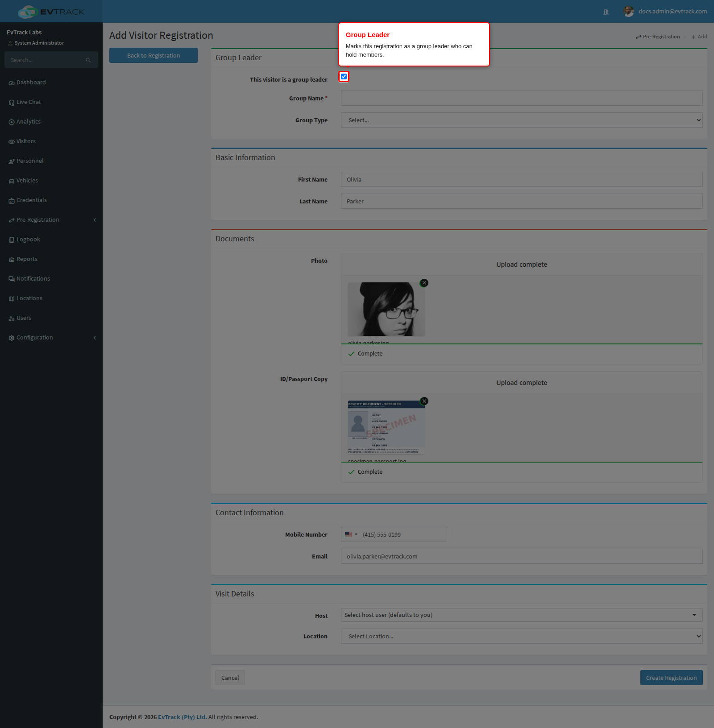Screen dimensions: 714x728
Task: Click Create Registration button
Action: (671, 678)
